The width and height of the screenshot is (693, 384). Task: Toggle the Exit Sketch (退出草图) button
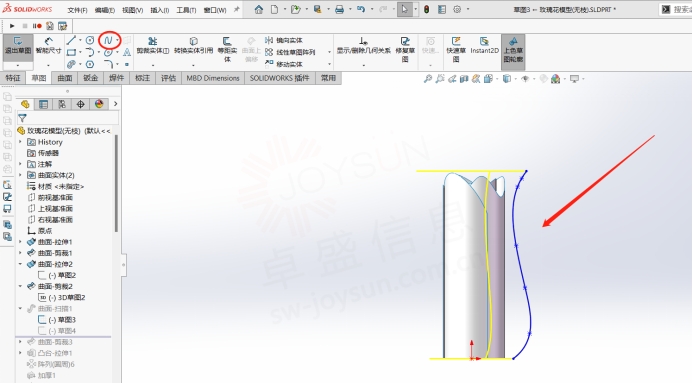(x=18, y=46)
